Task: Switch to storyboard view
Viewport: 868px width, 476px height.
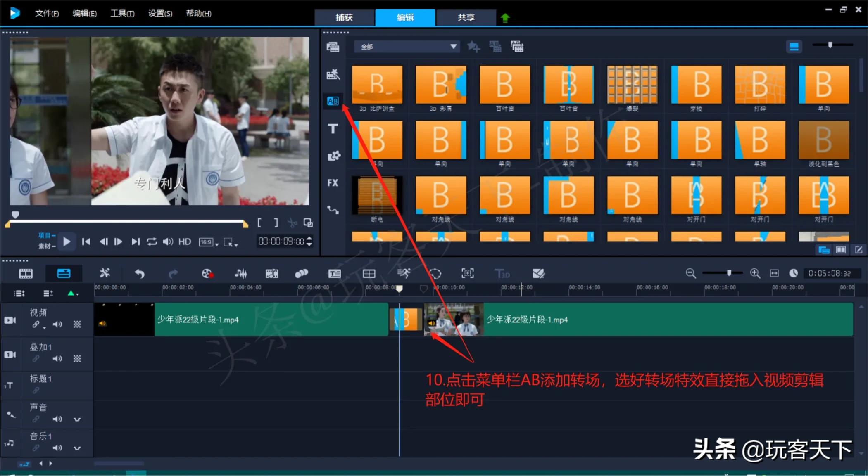Action: tap(26, 273)
